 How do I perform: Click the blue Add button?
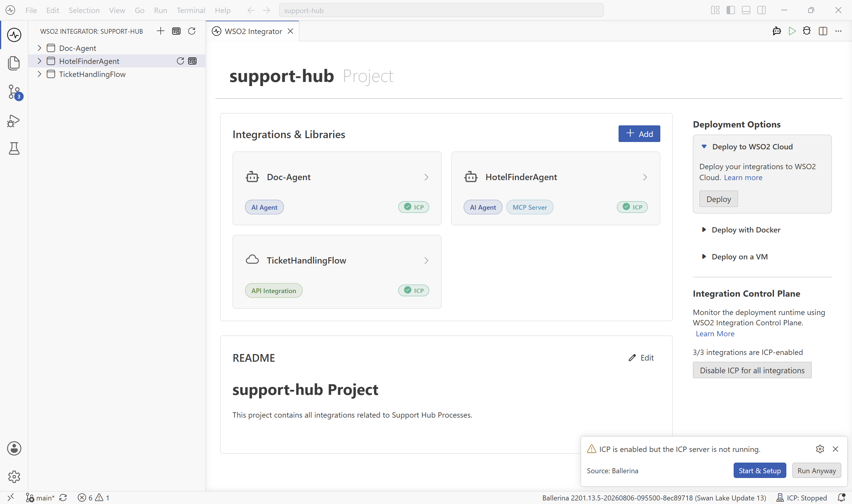click(639, 134)
